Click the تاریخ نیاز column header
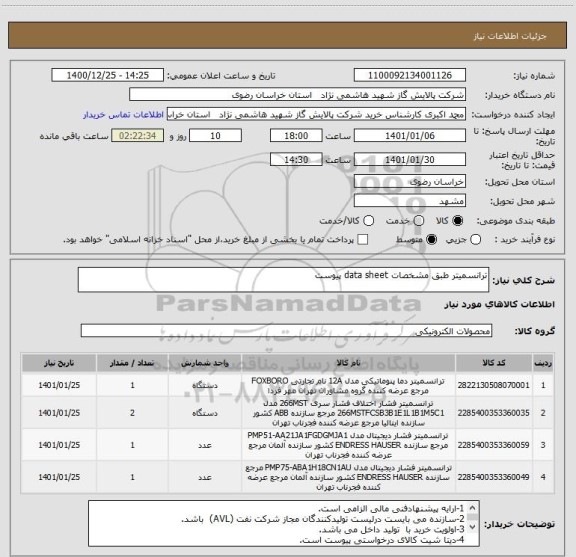Viewport: 576px width, 557px height. point(59,363)
